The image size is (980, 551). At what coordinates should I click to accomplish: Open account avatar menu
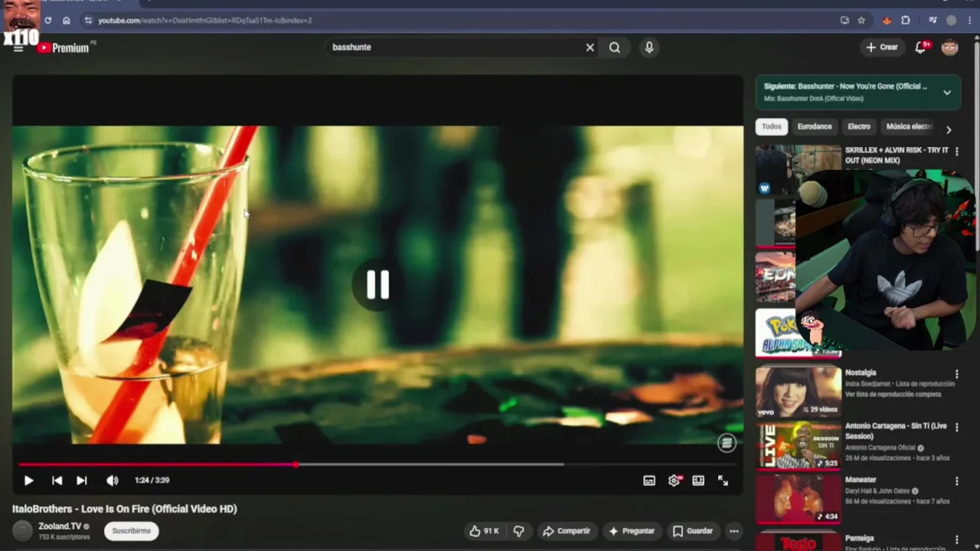coord(950,47)
